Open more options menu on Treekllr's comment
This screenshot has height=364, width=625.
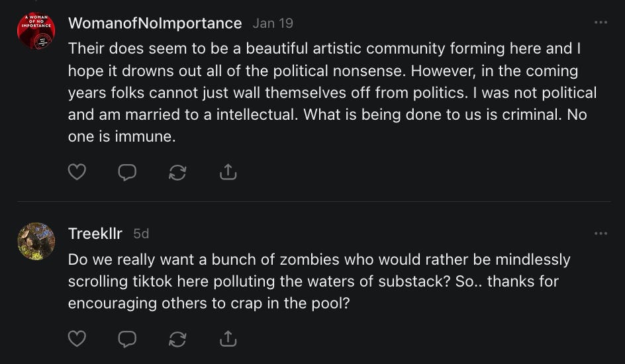[601, 233]
